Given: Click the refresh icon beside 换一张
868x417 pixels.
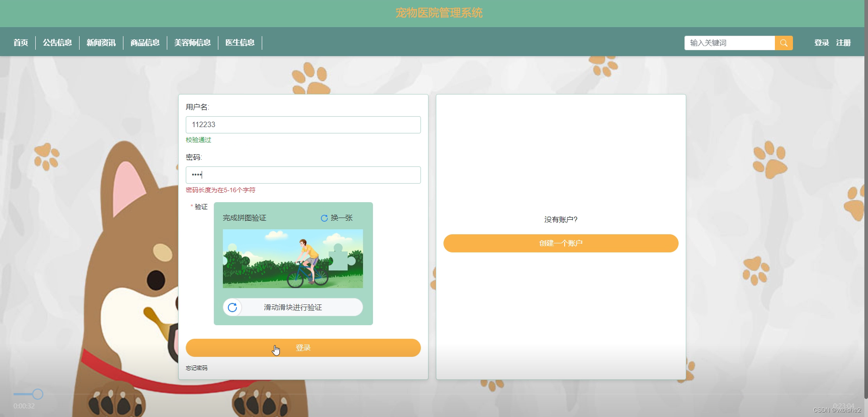Looking at the screenshot, I should tap(324, 218).
